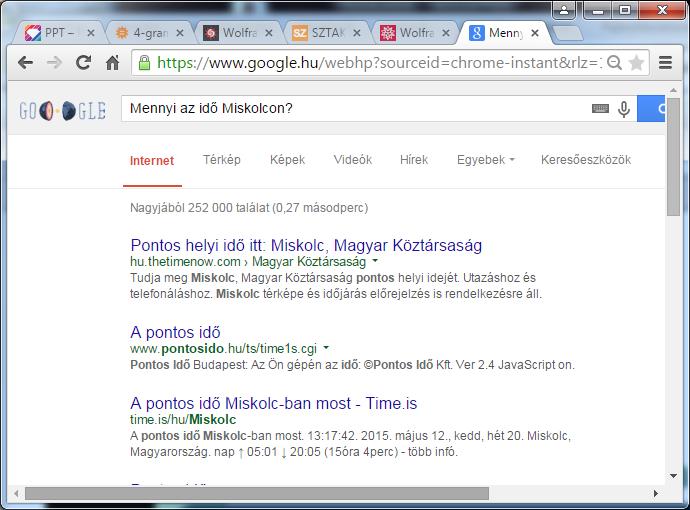Select the Képek search category
690x510 pixels.
tap(287, 160)
